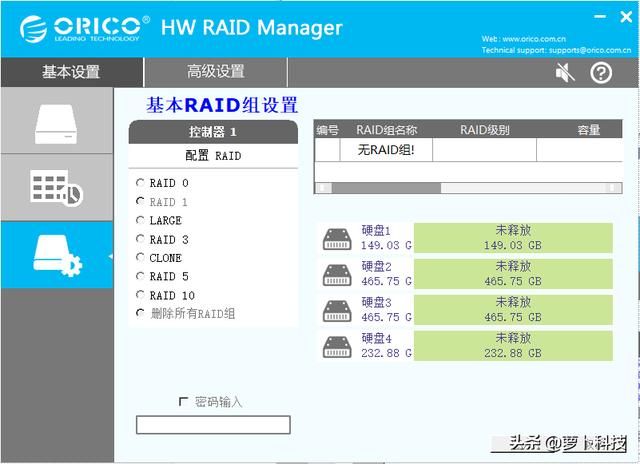This screenshot has height=464, width=640.
Task: Mute sound with the speaker icon
Action: [x=565, y=73]
